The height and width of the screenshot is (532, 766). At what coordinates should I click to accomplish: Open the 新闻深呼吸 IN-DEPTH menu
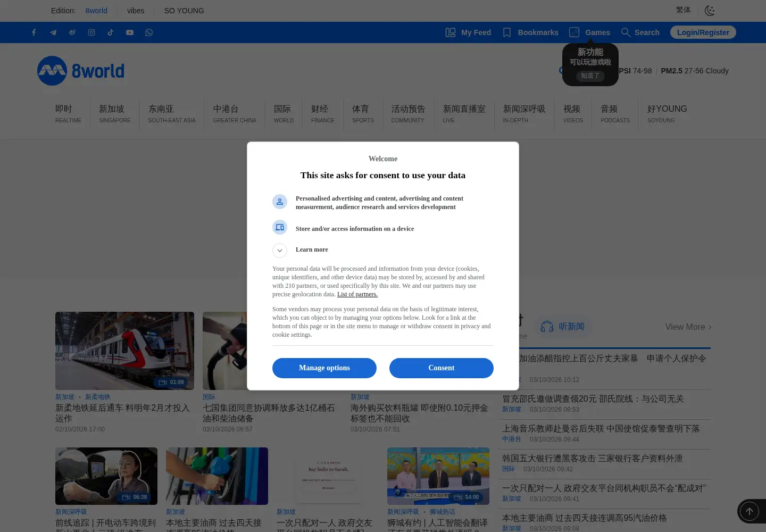[x=524, y=114]
